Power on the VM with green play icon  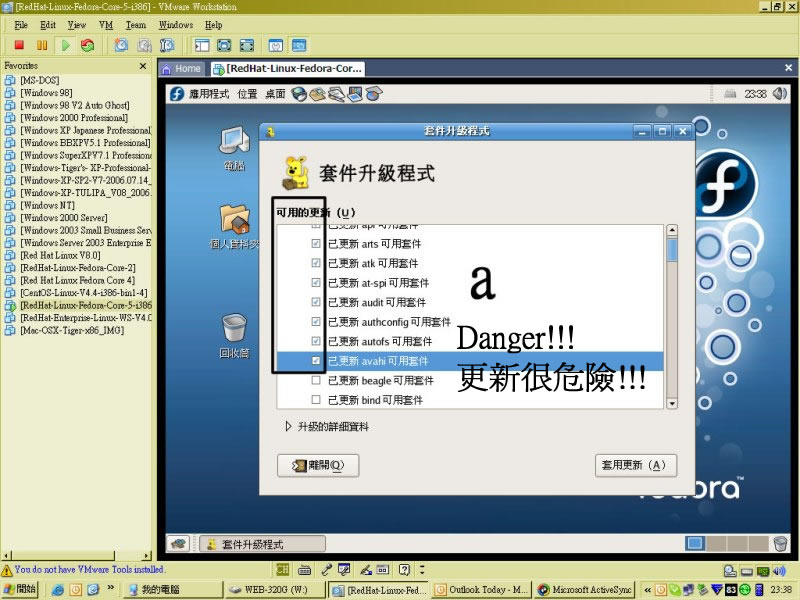click(65, 45)
